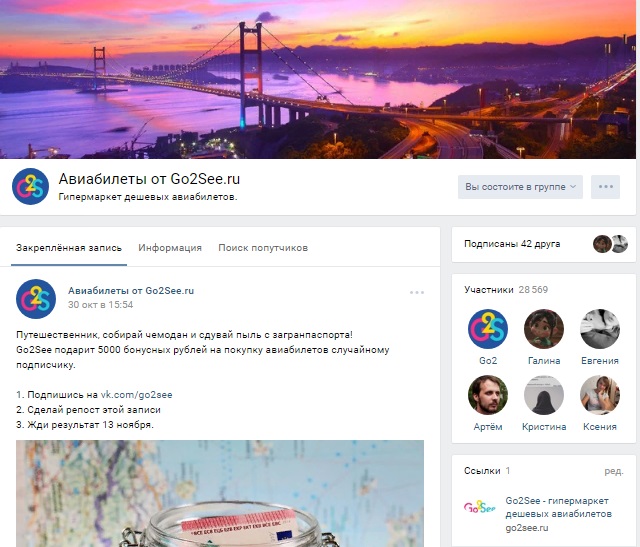Open the Go2 member avatar
640x547 pixels.
coord(488,329)
